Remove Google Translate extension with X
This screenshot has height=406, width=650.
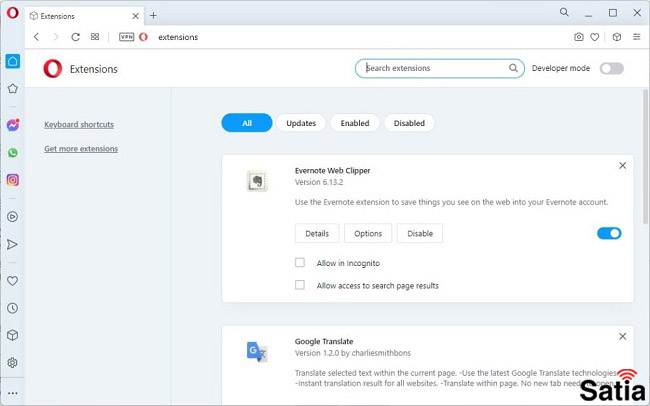click(x=623, y=336)
